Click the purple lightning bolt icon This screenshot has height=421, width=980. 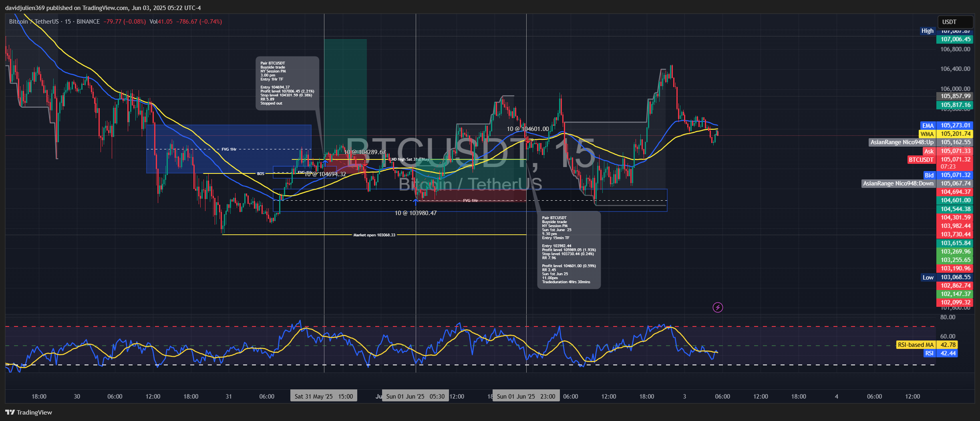pyautogui.click(x=718, y=307)
